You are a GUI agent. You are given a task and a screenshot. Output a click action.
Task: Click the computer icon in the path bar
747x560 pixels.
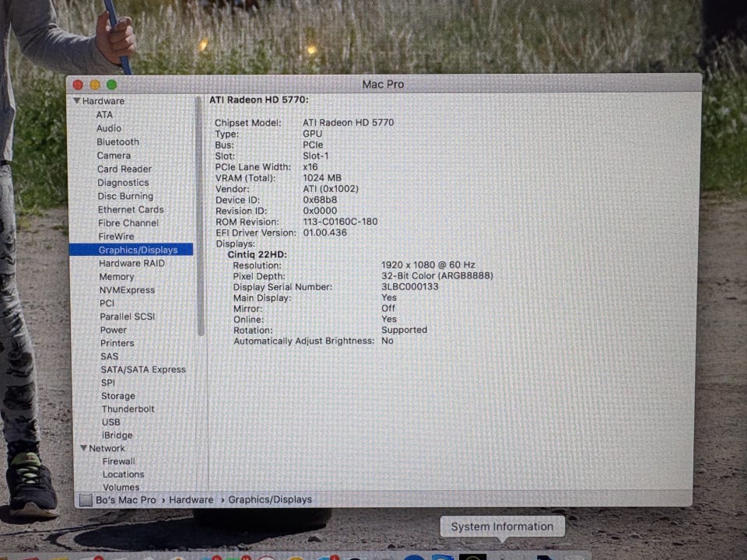click(x=86, y=500)
